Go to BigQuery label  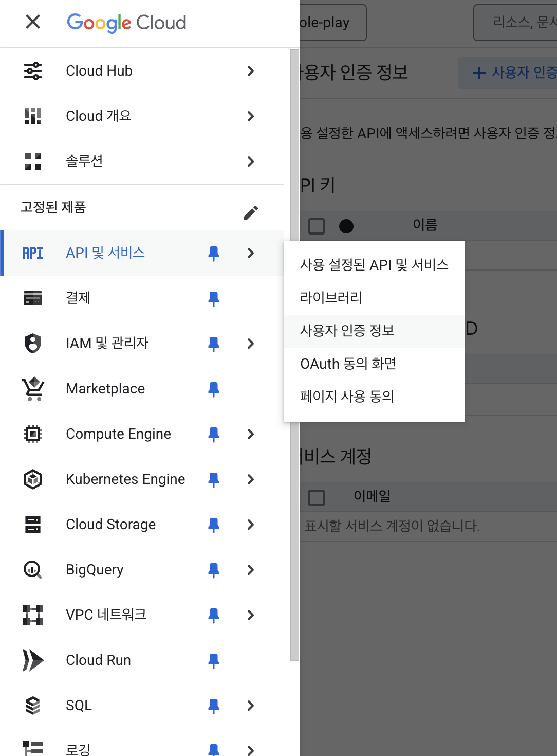tap(95, 570)
